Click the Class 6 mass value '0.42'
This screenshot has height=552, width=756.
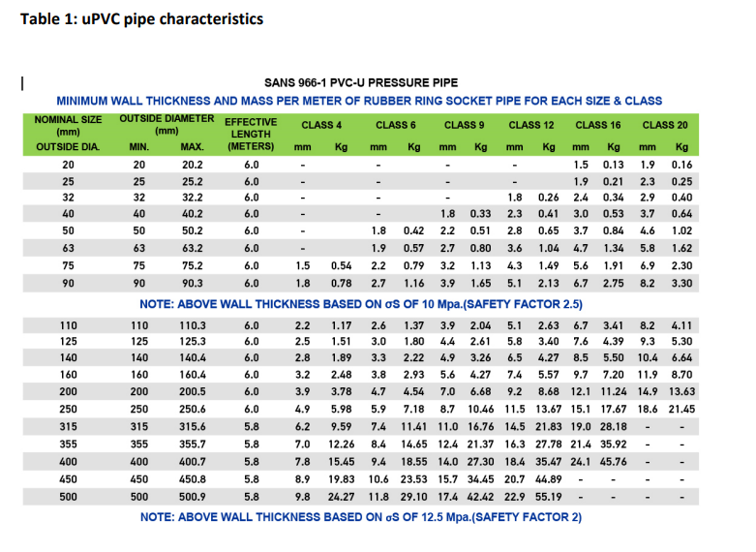click(x=413, y=230)
